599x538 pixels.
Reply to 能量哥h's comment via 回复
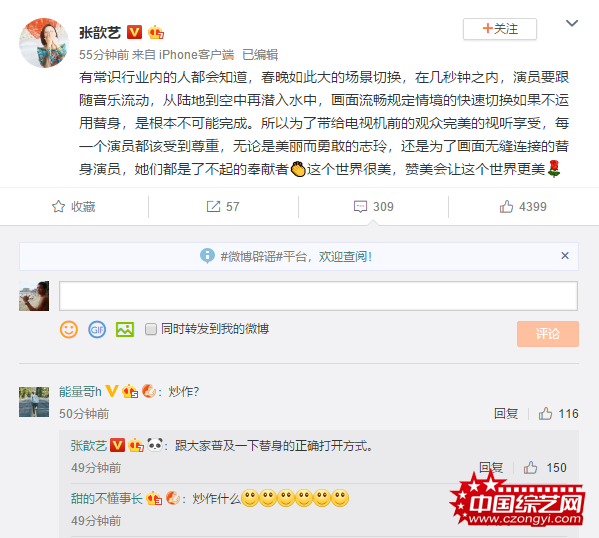pyautogui.click(x=506, y=413)
